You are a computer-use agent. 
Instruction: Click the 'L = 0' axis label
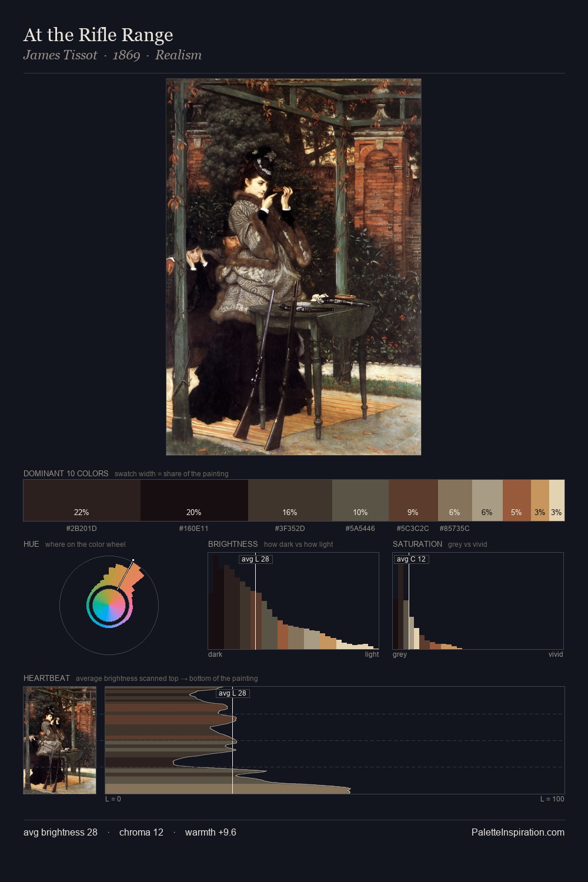(113, 799)
